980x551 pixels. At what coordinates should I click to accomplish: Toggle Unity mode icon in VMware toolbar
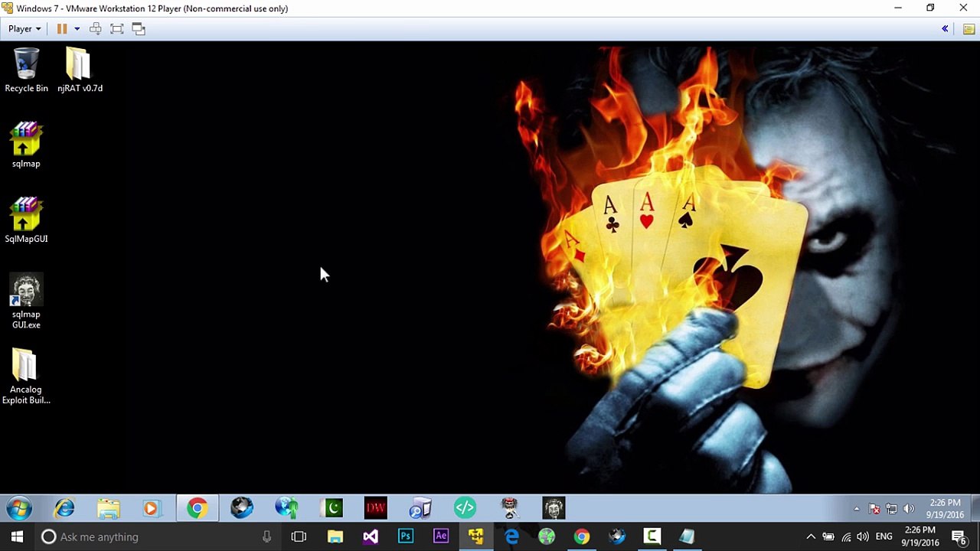pyautogui.click(x=139, y=28)
